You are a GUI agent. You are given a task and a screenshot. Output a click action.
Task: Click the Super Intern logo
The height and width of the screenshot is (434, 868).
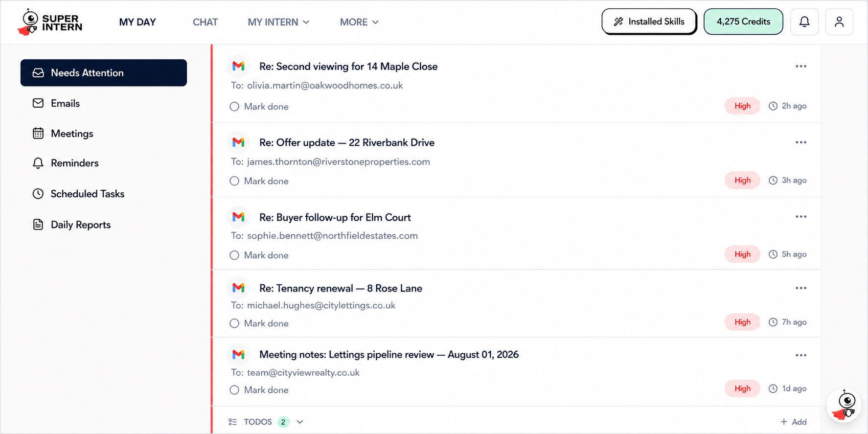[50, 23]
